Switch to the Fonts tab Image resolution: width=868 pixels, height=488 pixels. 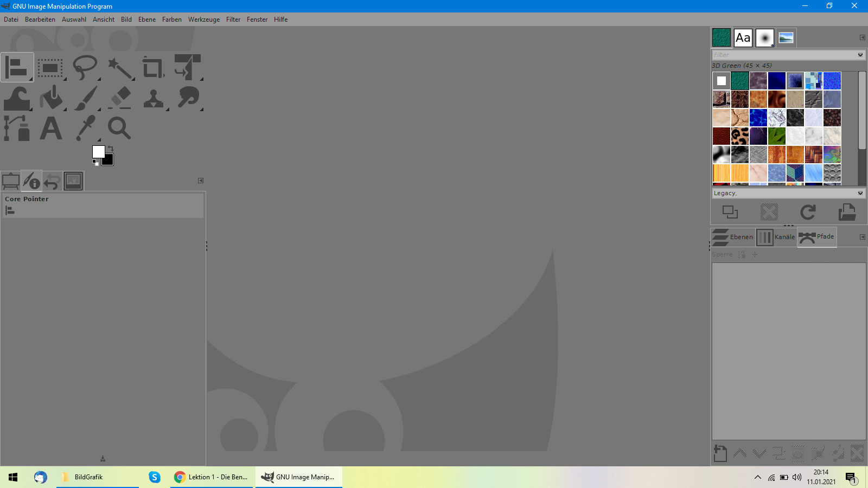point(743,38)
